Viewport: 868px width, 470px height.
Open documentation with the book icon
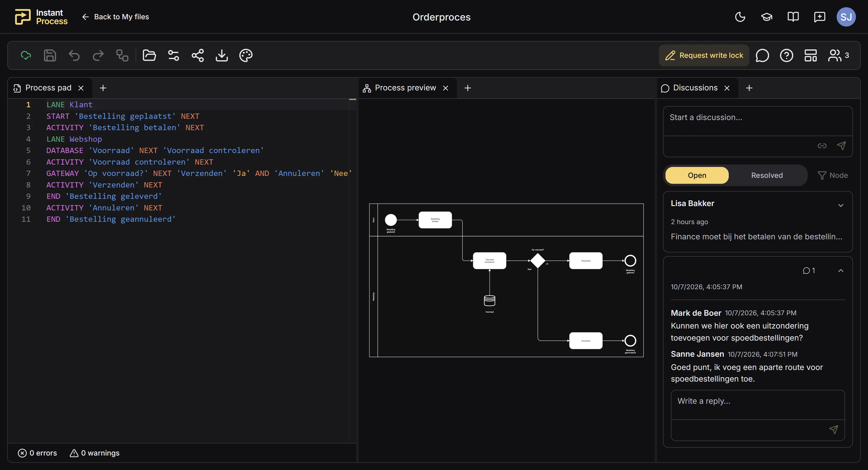[793, 17]
